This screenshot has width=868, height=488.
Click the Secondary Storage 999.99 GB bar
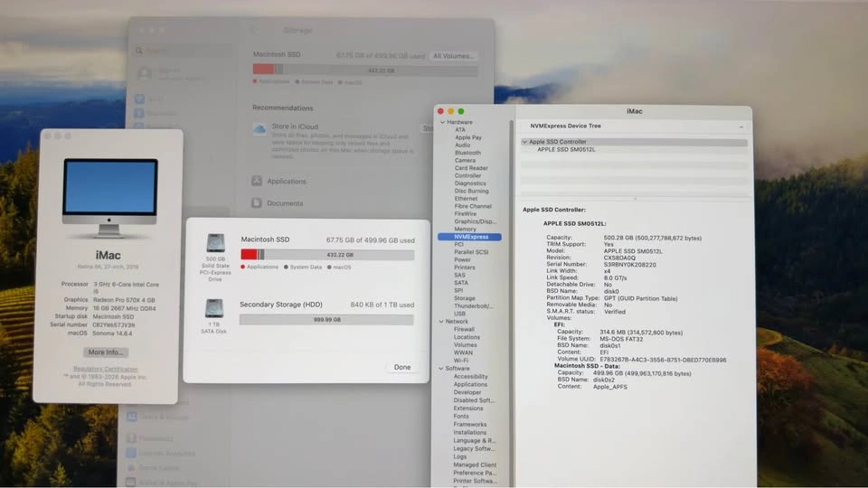point(326,320)
